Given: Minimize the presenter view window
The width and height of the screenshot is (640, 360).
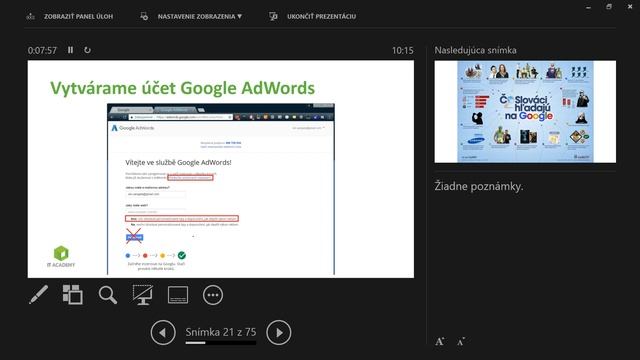Looking at the screenshot, I should 588,7.
